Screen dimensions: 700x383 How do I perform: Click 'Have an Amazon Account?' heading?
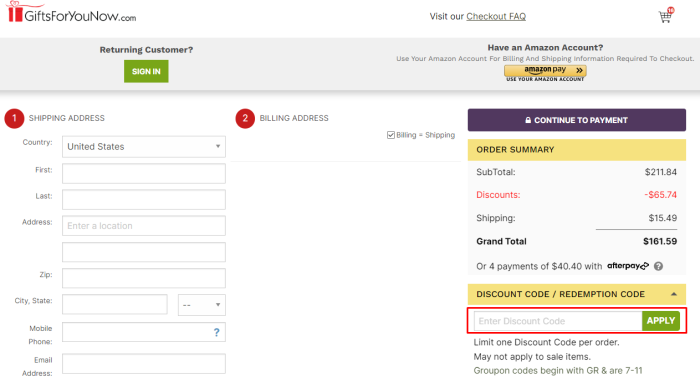545,47
